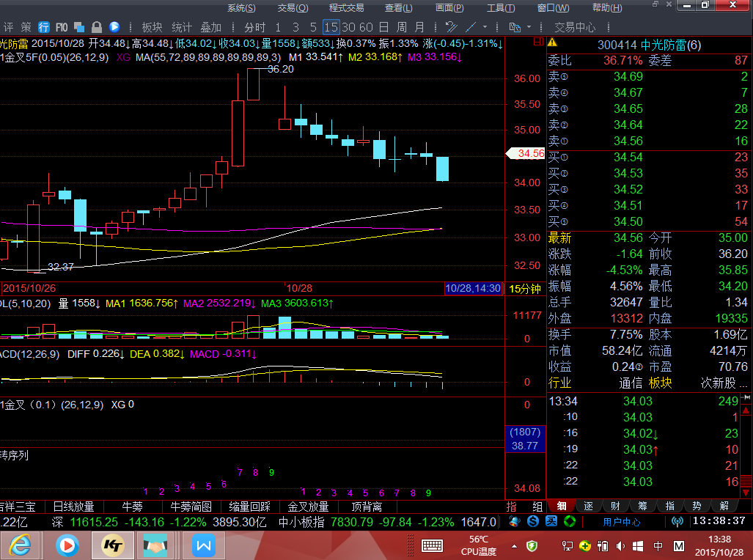
Task: Open the F10 company info icon
Action: (62, 27)
